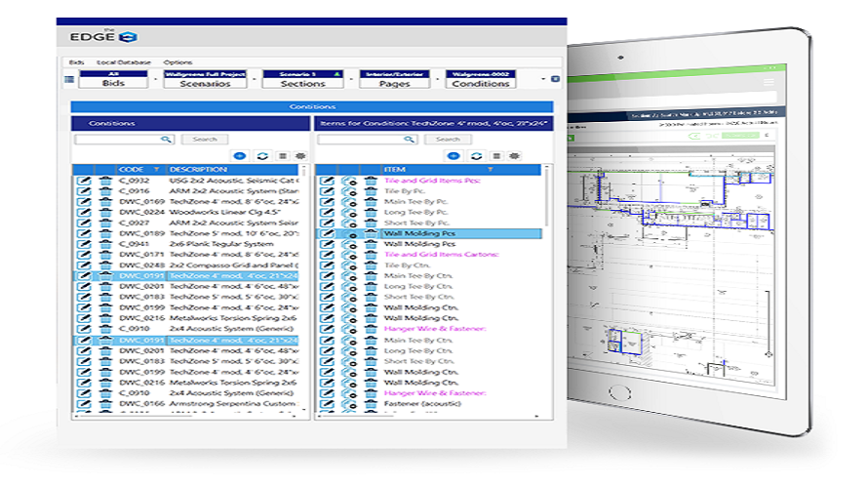Screen dimensions: 868x488
Task: Select Tile and Grid Items Pcs: heading
Action: (432, 181)
